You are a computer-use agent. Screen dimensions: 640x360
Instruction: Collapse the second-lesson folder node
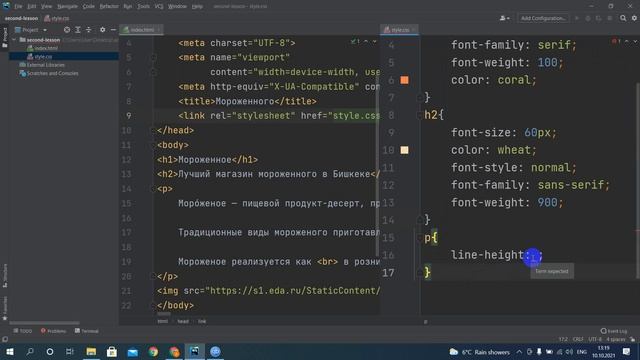14,40
